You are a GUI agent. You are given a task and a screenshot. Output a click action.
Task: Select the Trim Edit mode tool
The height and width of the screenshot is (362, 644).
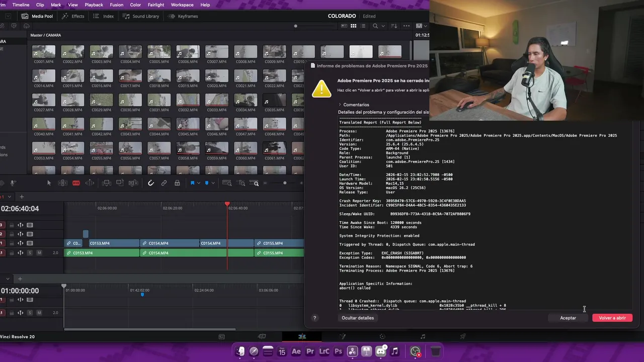point(62,183)
